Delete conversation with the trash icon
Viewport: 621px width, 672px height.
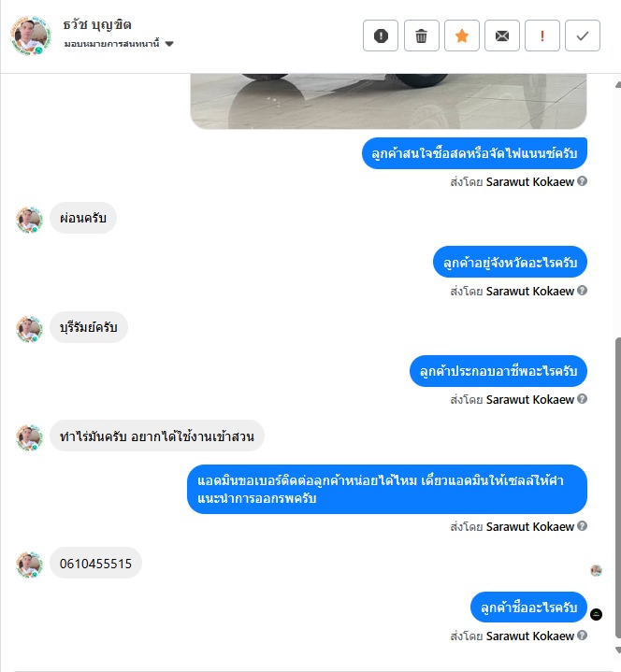coord(421,36)
